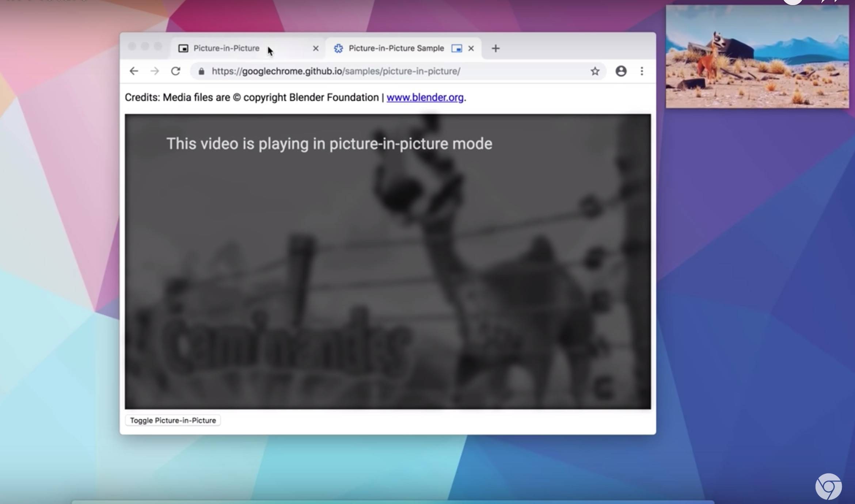Open the www.blender.org link

point(425,98)
